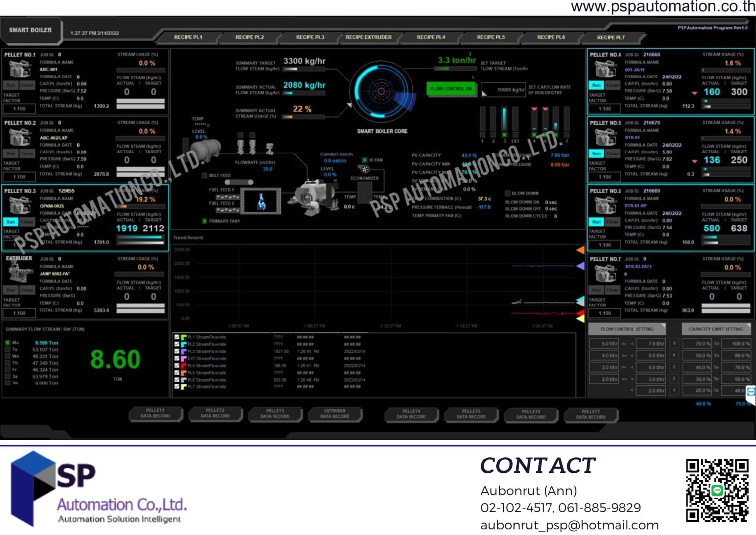The image size is (756, 535).
Task: Click the 10000 kg/hr set cap flow field
Action: (503, 90)
